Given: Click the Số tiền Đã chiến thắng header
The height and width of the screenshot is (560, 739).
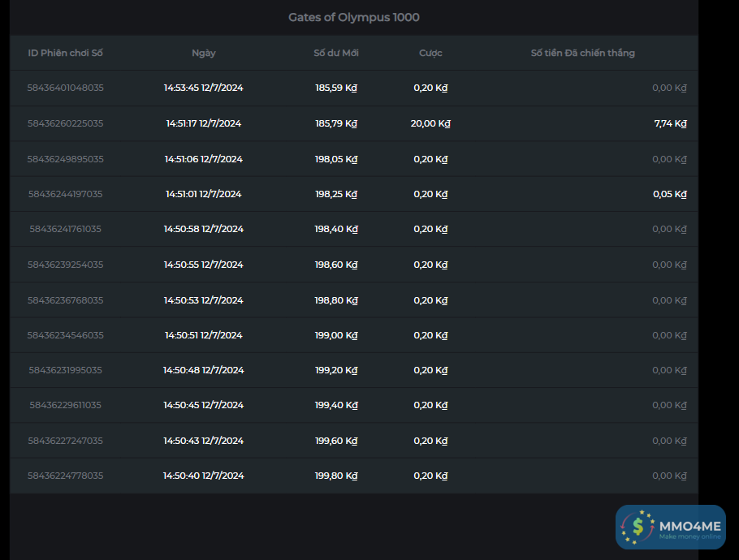Looking at the screenshot, I should click(x=582, y=53).
